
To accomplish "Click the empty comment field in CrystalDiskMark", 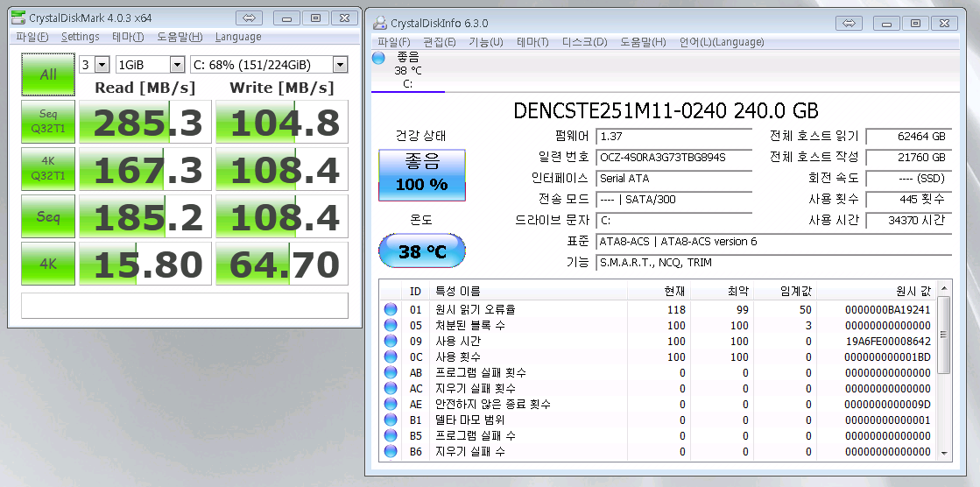I will pos(185,305).
